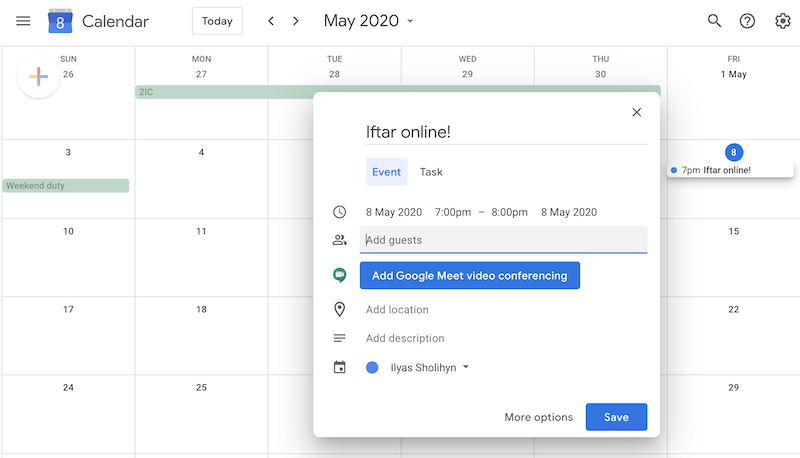The width and height of the screenshot is (800, 458).
Task: Change the 8:00pm end time
Action: tap(509, 212)
